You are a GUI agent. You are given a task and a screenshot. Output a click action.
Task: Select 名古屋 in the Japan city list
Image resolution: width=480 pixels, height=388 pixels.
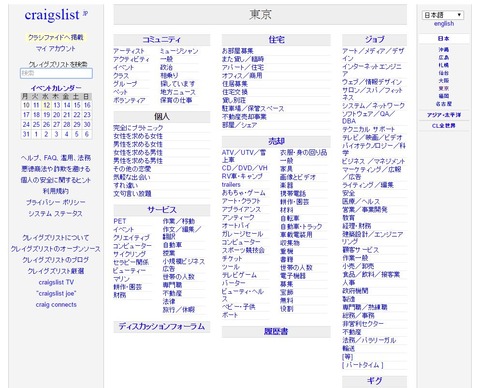coord(444,104)
